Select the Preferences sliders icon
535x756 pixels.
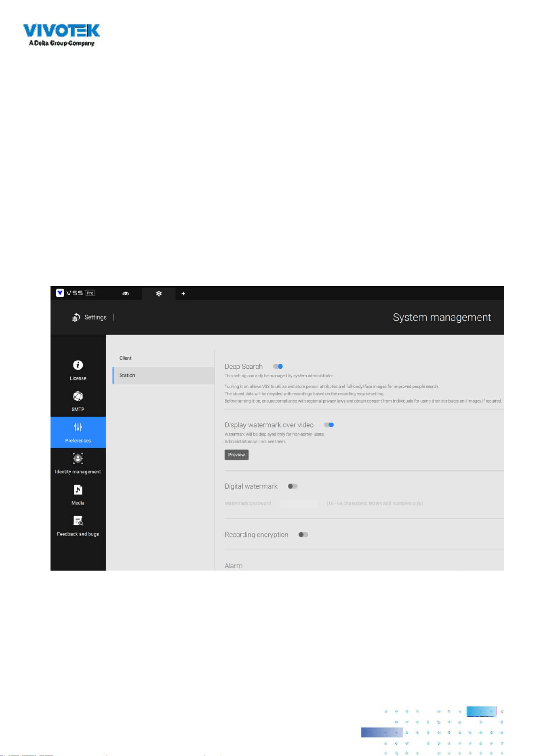[78, 427]
